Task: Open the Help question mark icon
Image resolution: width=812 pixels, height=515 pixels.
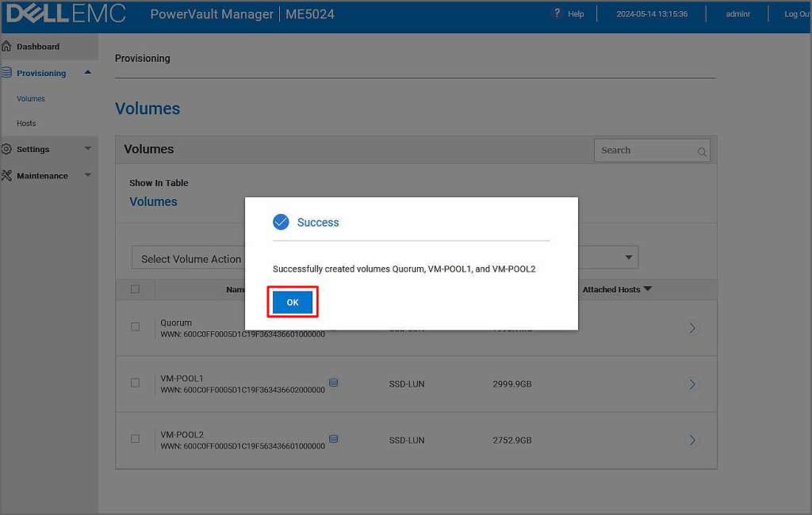Action: click(x=557, y=13)
